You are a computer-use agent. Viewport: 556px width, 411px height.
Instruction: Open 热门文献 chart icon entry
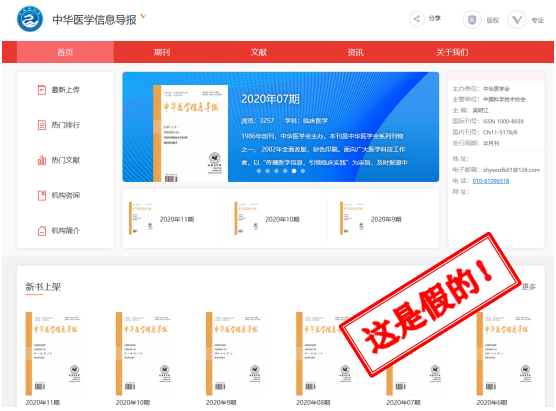[x=59, y=160]
